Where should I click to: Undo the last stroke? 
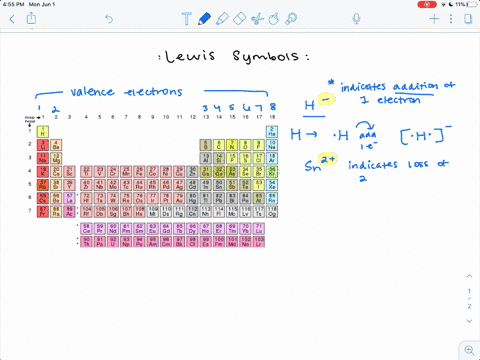109,19
